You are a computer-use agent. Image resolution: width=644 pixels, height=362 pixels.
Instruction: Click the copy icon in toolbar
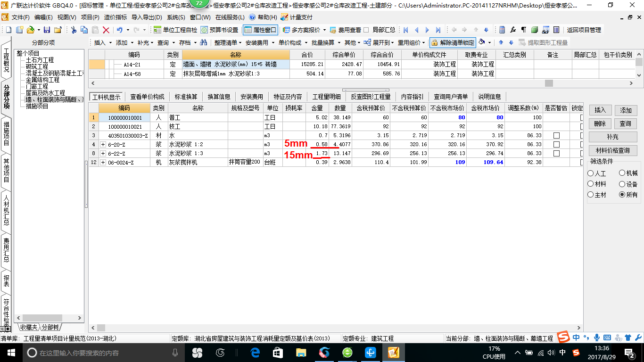[x=85, y=30]
